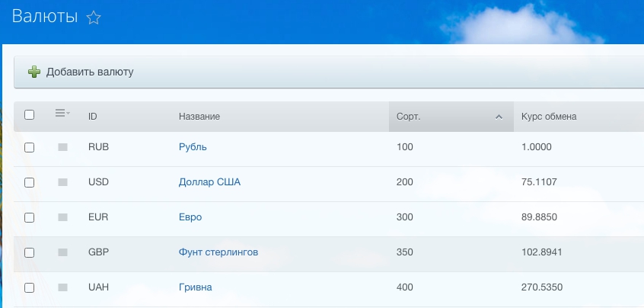The width and height of the screenshot is (644, 308).
Task: Open the row action menu for EUR
Action: 62,217
